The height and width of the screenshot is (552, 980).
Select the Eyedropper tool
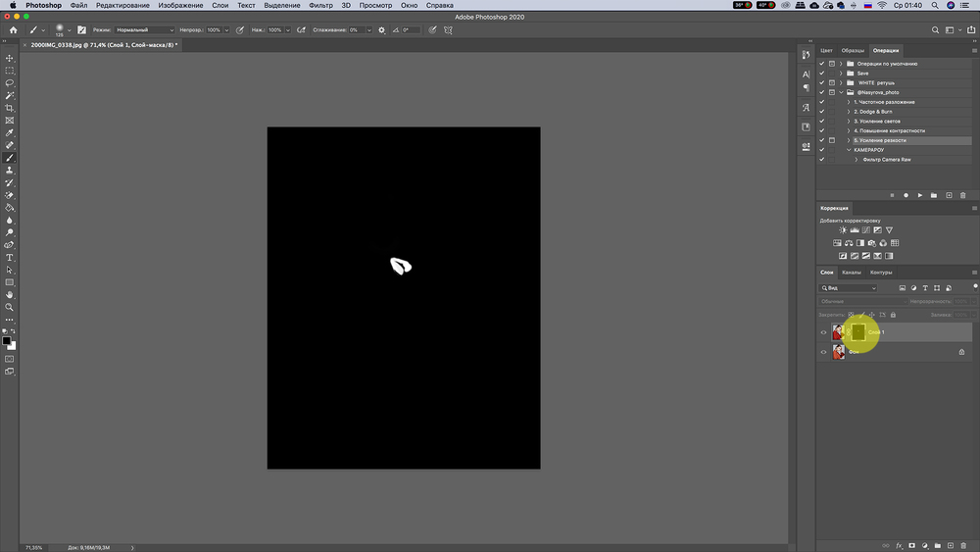pyautogui.click(x=10, y=132)
